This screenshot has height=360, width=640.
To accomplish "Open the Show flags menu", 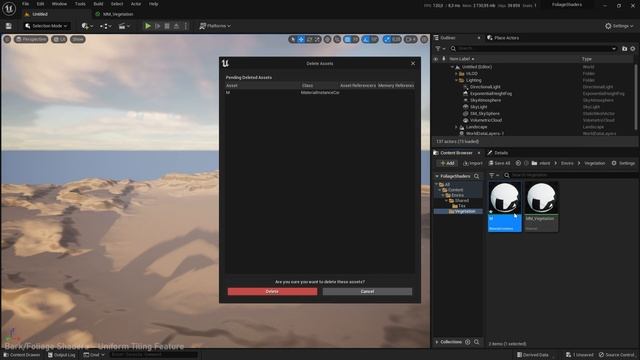I will pyautogui.click(x=78, y=39).
